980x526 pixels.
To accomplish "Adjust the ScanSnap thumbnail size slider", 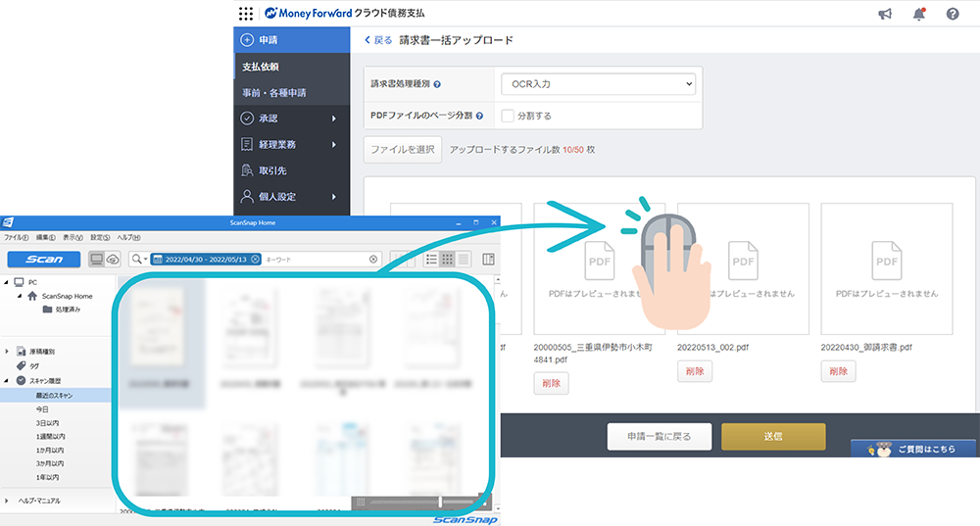I will click(x=441, y=502).
